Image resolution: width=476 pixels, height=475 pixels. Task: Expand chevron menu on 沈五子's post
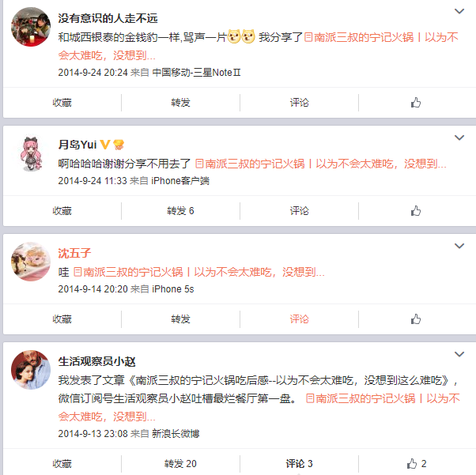pyautogui.click(x=459, y=246)
